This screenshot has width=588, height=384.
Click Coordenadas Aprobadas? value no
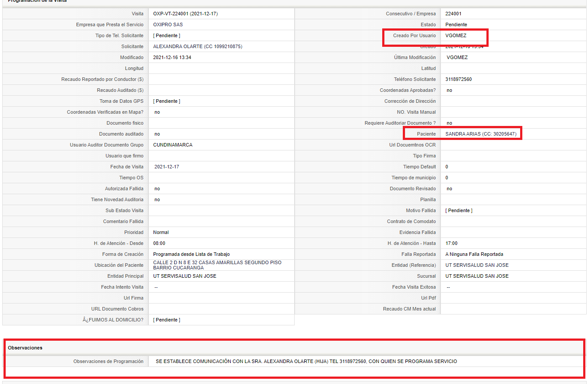click(x=449, y=90)
